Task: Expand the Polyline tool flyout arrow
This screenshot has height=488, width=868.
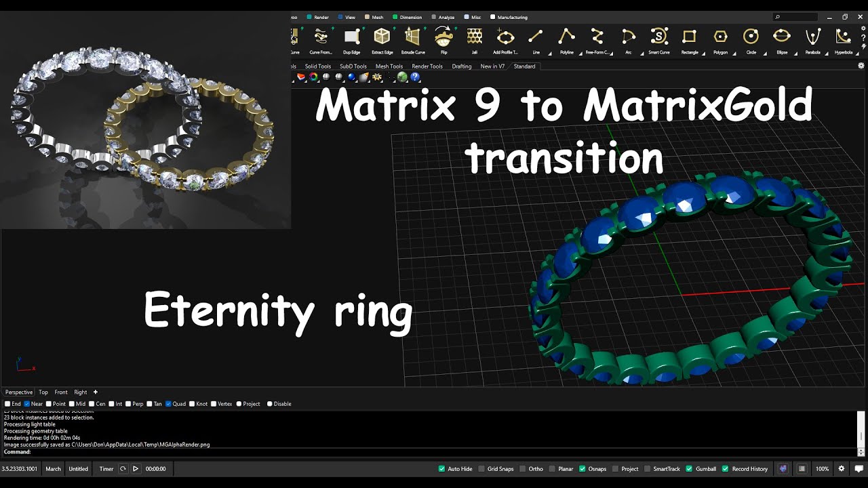Action: pos(580,54)
